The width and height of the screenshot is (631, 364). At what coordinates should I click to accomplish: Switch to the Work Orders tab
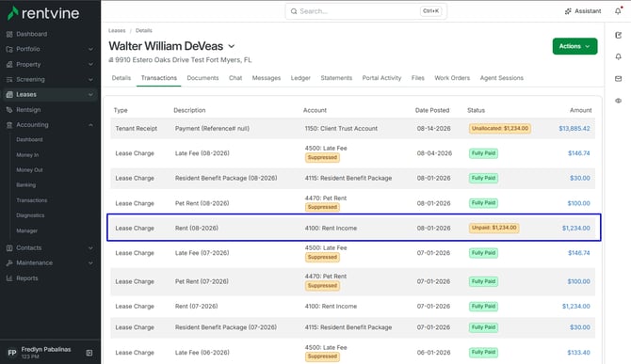(452, 78)
